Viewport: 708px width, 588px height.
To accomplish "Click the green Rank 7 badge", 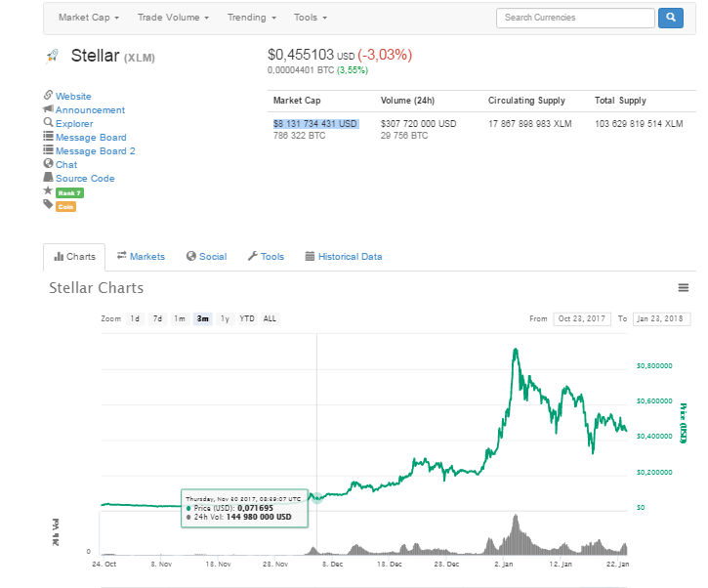I will pyautogui.click(x=69, y=193).
